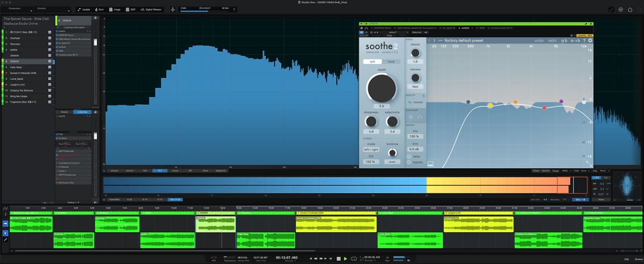
Task: Open the soothe2 preset options dots menu
Action: point(440,40)
